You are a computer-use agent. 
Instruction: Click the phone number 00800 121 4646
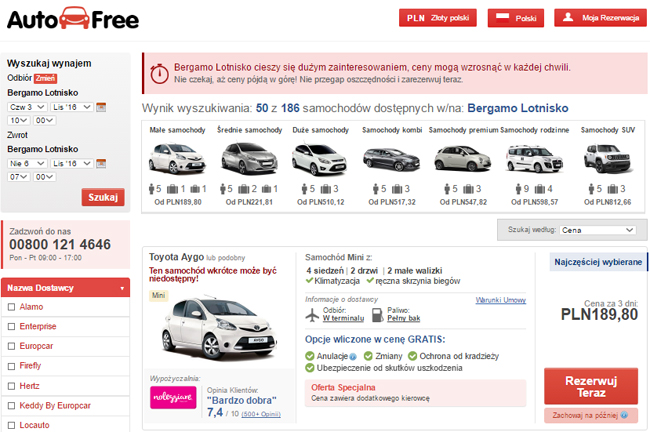(x=60, y=244)
